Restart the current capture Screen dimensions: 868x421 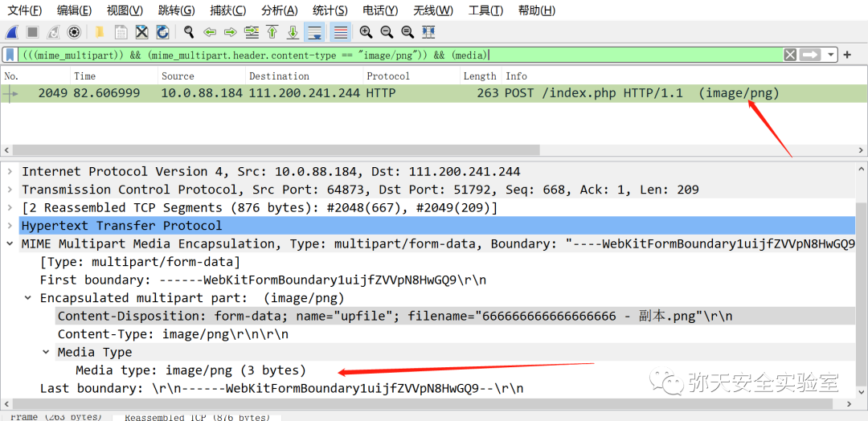[x=53, y=32]
